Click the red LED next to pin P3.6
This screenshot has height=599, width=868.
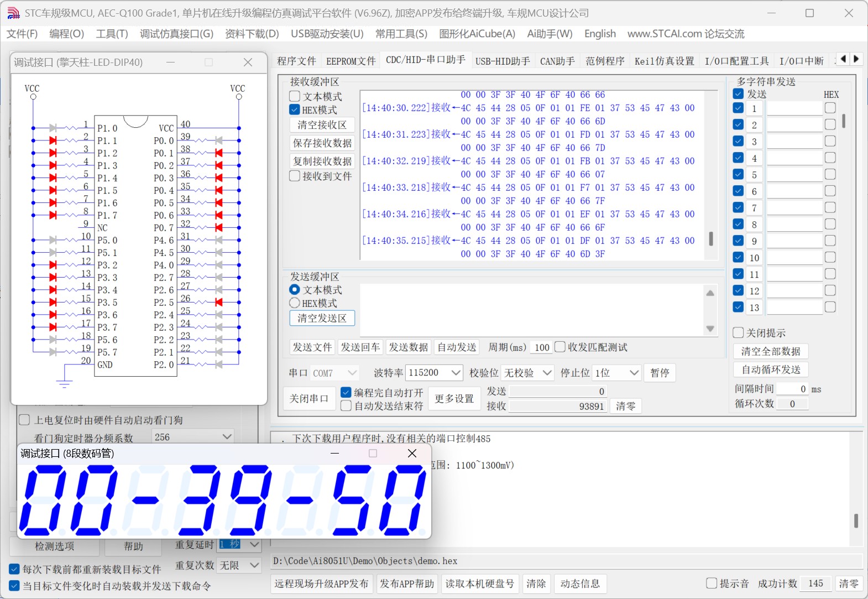click(x=53, y=315)
